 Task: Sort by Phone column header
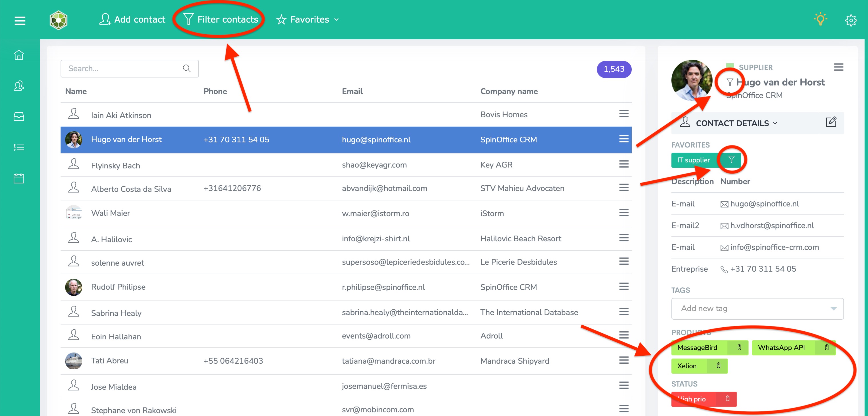pos(215,91)
